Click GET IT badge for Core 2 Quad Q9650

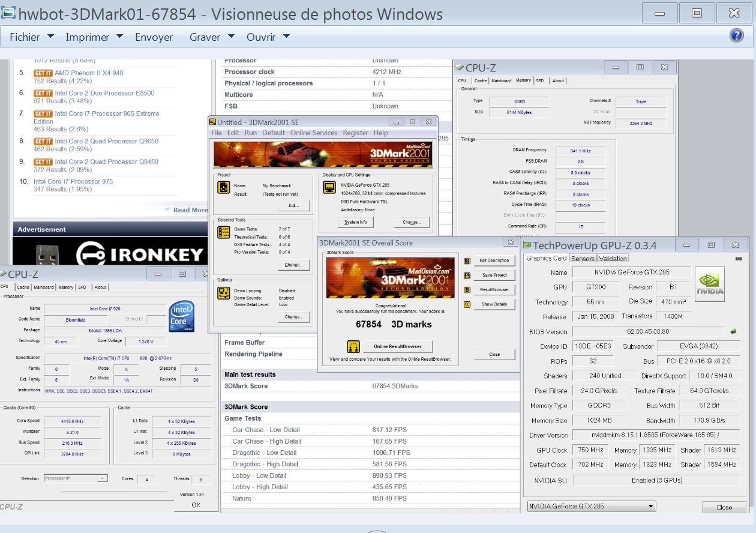[x=43, y=141]
